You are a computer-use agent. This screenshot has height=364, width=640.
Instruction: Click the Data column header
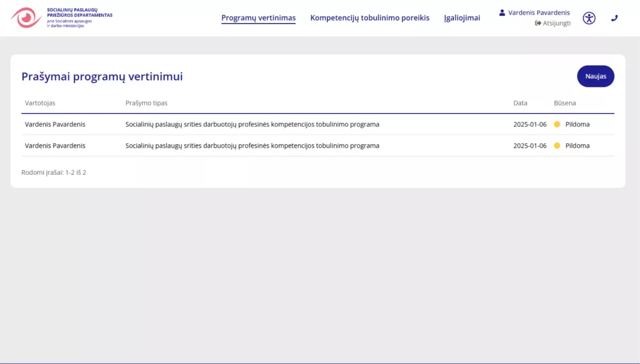520,103
